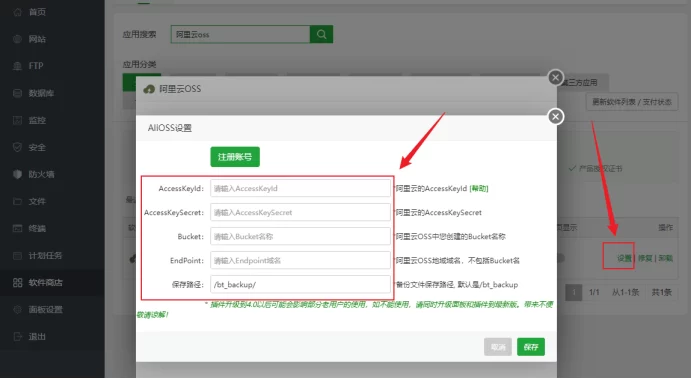
Task: Open 安全 in the sidebar
Action: click(37, 148)
